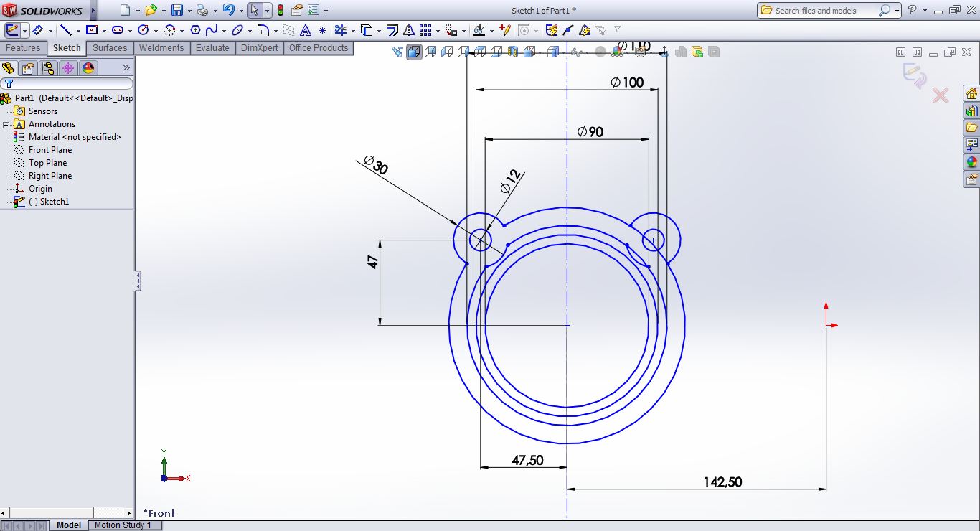
Task: Select the Line sketch tool
Action: pyautogui.click(x=66, y=29)
